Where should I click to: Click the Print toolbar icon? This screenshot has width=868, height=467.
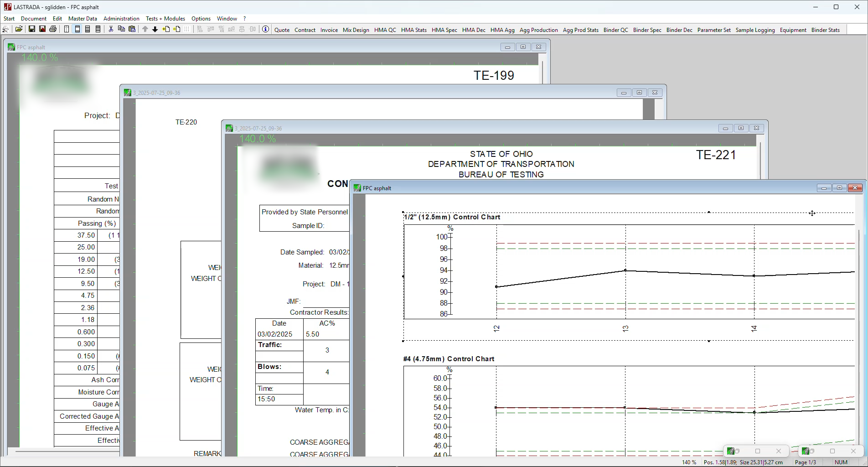point(53,29)
